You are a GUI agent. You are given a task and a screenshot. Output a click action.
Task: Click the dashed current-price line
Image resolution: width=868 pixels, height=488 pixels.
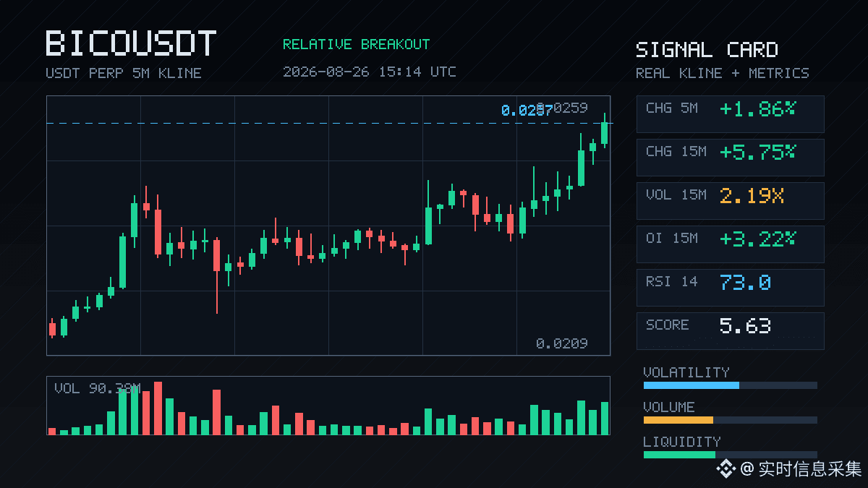(x=328, y=124)
